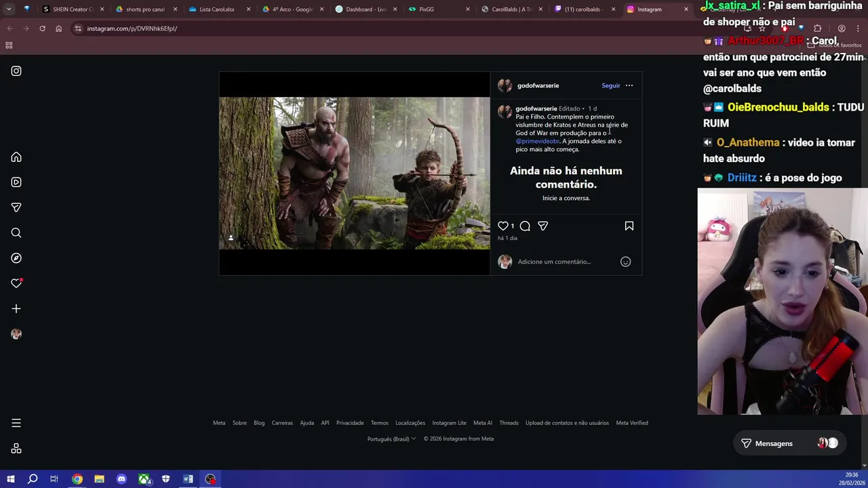Open post options three-dots menu
The image size is (868, 488).
point(629,85)
